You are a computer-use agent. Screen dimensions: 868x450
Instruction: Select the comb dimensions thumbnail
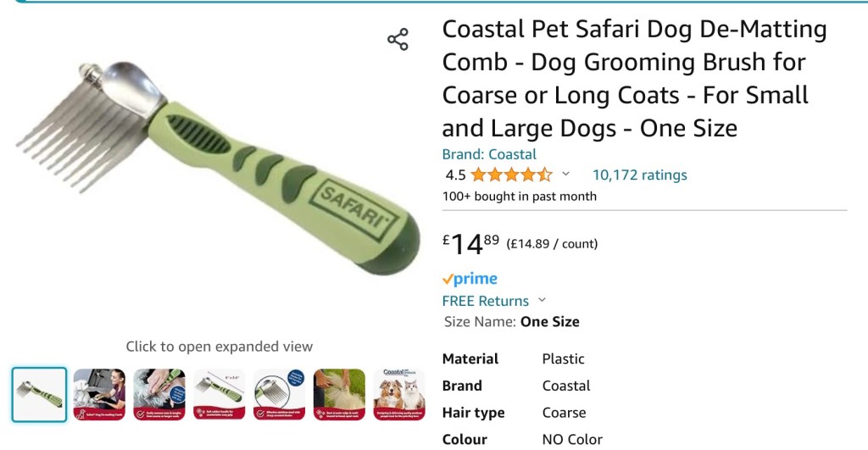220,395
